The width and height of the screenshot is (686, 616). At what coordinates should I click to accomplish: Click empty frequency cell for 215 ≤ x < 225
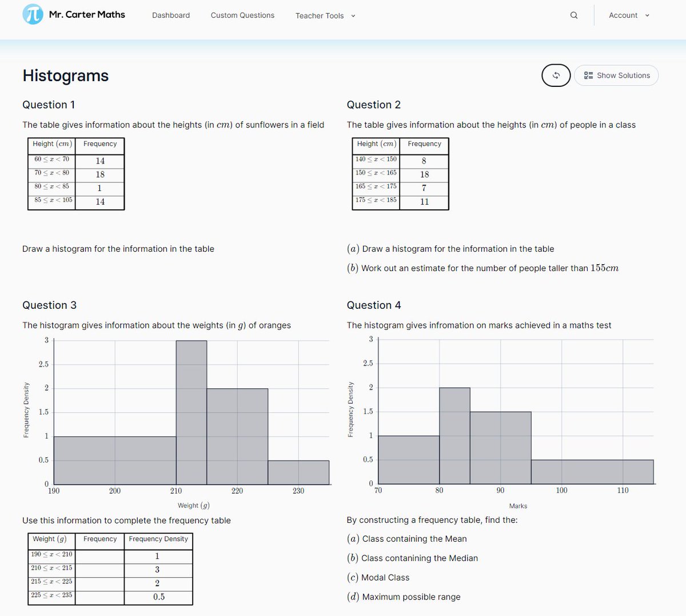(100, 583)
